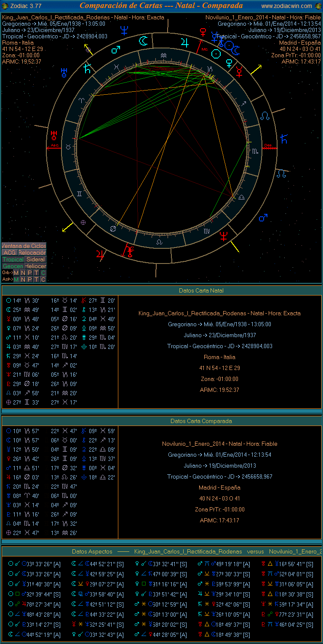323x644 pixels.
Task: Visit the www.zodiacwin.com link
Action: pyautogui.click(x=287, y=6)
